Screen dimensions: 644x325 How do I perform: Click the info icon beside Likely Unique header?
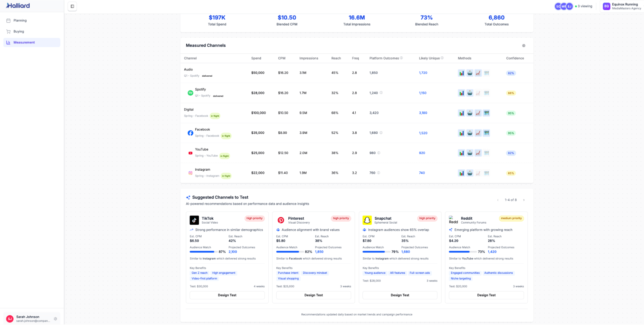pos(442,58)
